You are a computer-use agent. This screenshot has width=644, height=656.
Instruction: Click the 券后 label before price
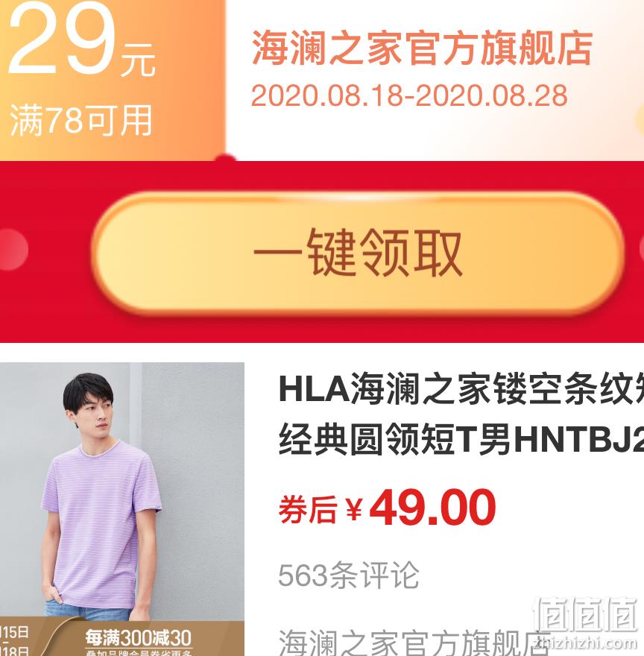(308, 509)
